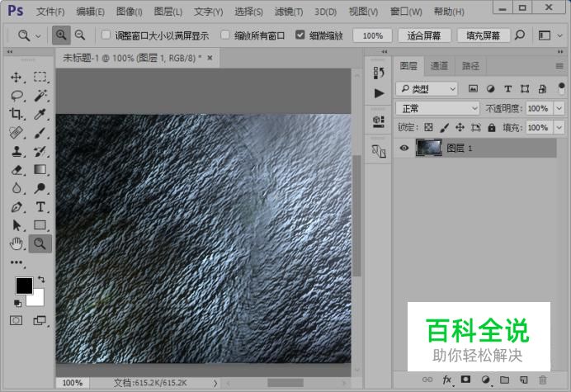
Task: Add a layer mask
Action: 465,380
